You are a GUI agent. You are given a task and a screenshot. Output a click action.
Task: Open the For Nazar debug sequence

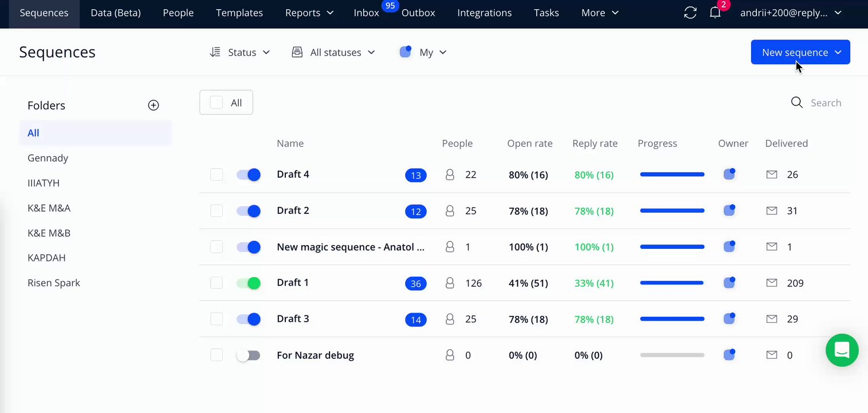[315, 355]
